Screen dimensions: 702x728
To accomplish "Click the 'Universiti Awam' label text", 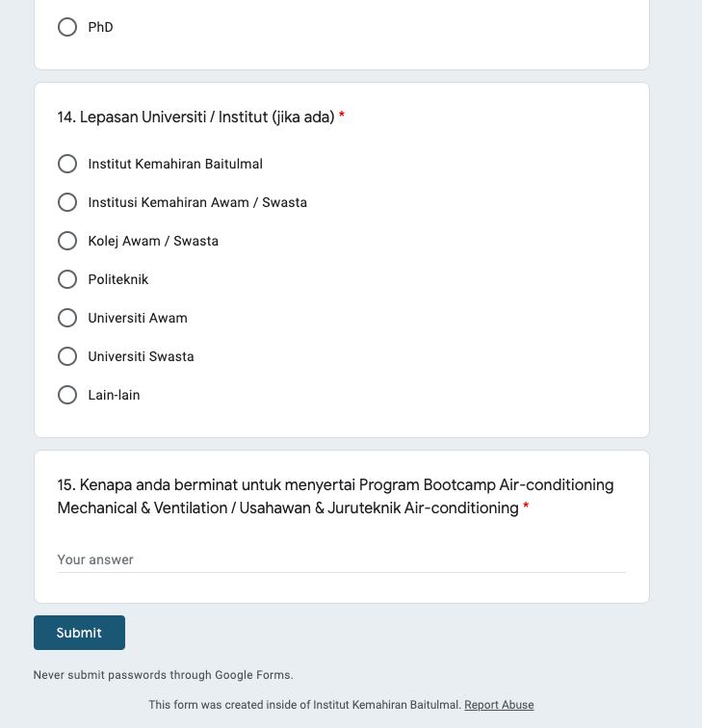I will (138, 318).
